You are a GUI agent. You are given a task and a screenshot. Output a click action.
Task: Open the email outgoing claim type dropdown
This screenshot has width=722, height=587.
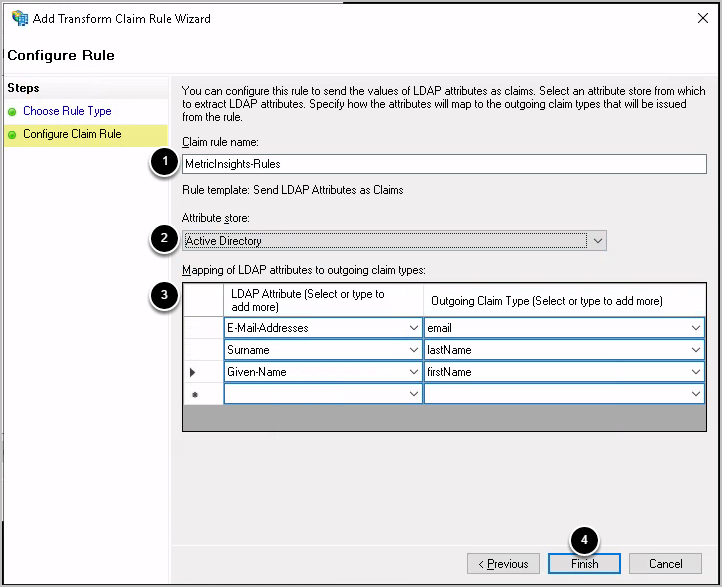695,328
